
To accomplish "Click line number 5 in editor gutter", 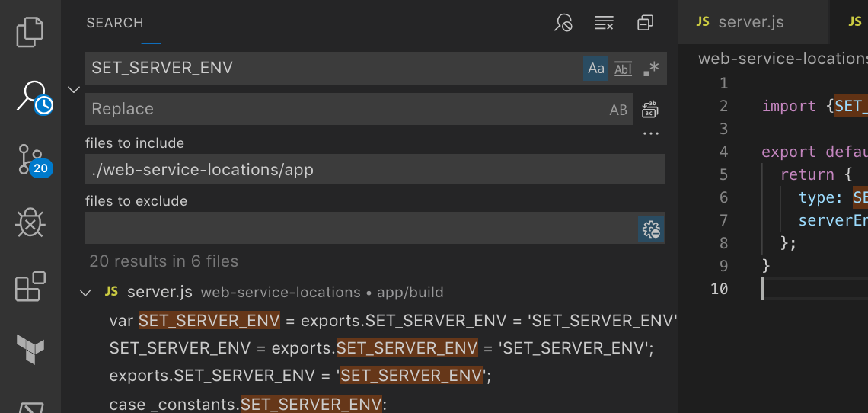I will pyautogui.click(x=723, y=175).
